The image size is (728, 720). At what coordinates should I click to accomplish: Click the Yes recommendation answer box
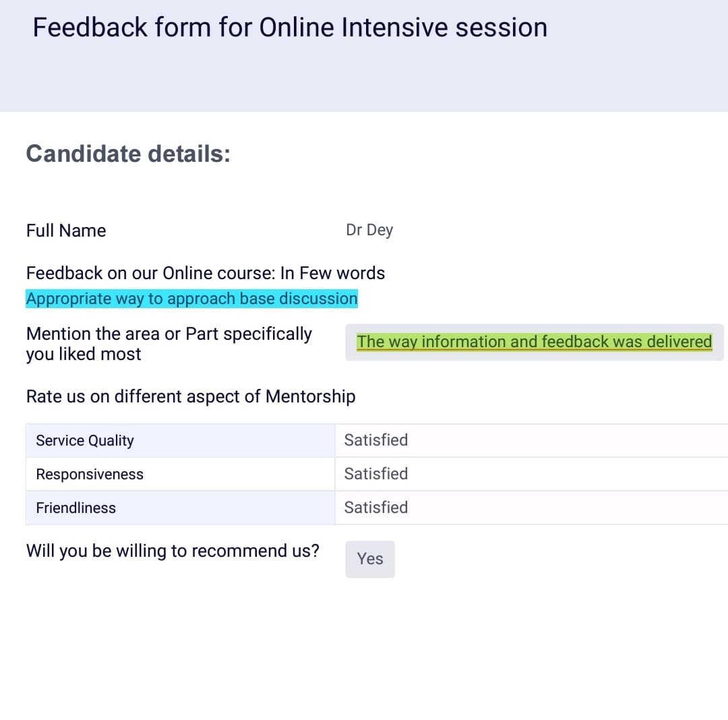tap(370, 559)
